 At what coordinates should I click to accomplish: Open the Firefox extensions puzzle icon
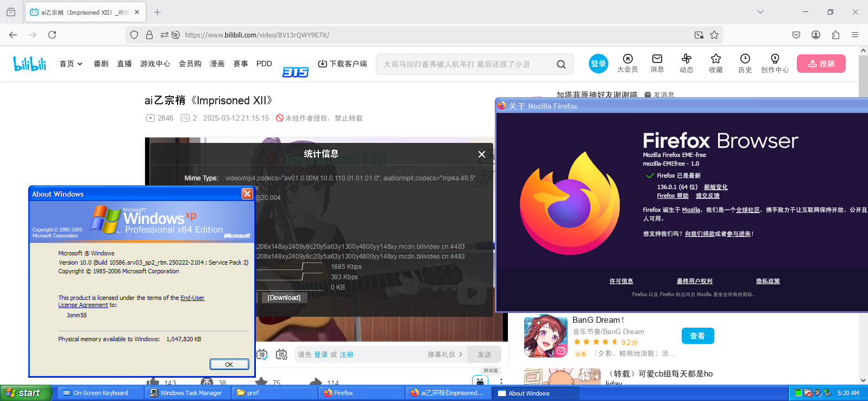(835, 35)
